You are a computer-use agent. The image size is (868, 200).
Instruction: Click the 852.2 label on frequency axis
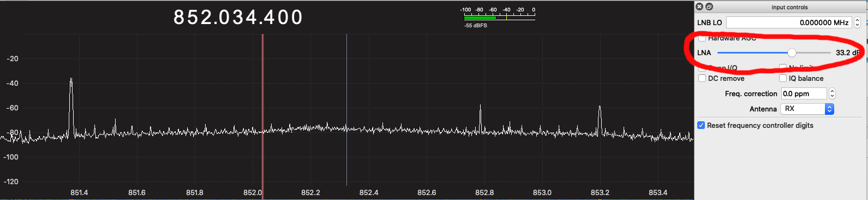coord(310,192)
